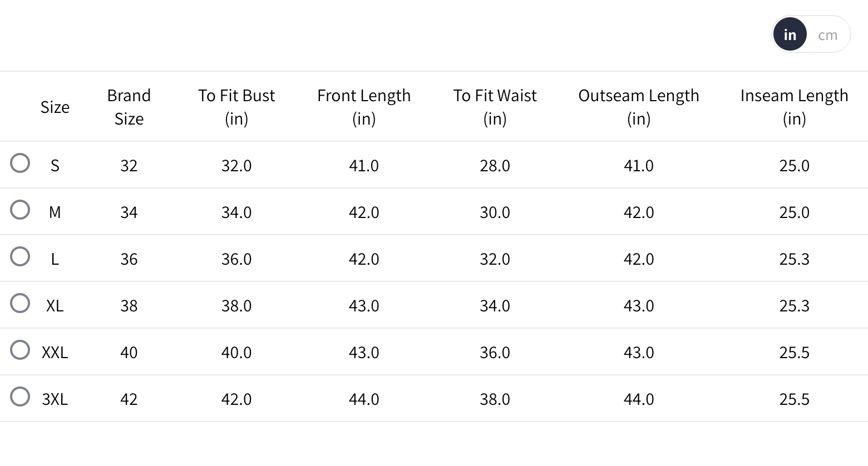Click inseam value 25.3 in the L row

tap(794, 259)
